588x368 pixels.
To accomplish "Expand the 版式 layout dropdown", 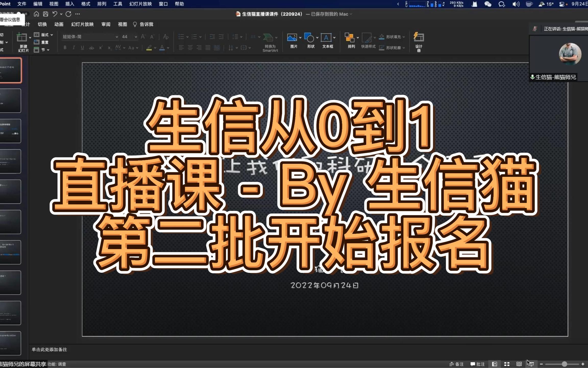I will coord(52,35).
